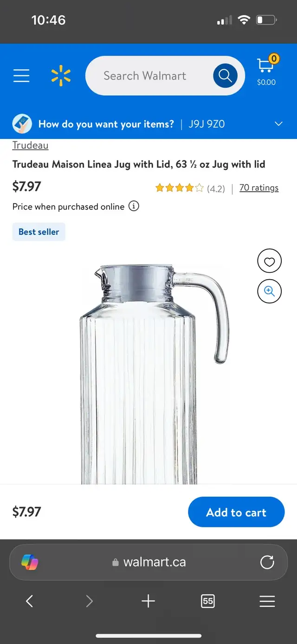Image resolution: width=297 pixels, height=644 pixels.
Task: Go back with the browser back arrow
Action: point(29,601)
